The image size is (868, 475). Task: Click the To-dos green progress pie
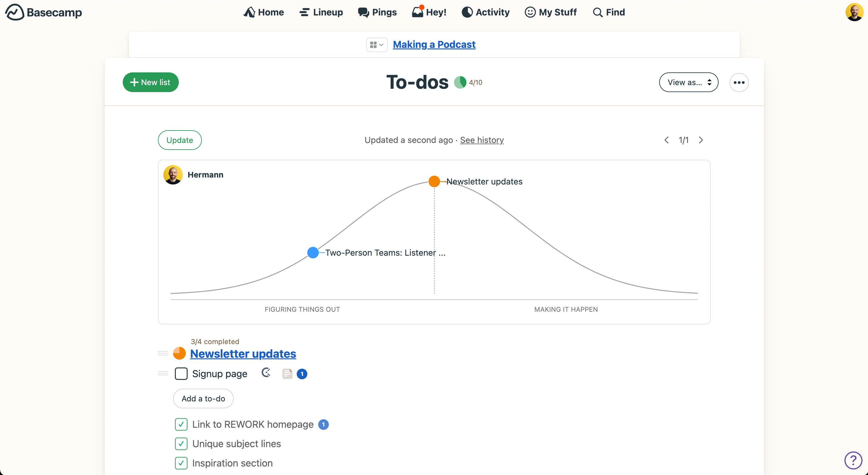(x=460, y=82)
